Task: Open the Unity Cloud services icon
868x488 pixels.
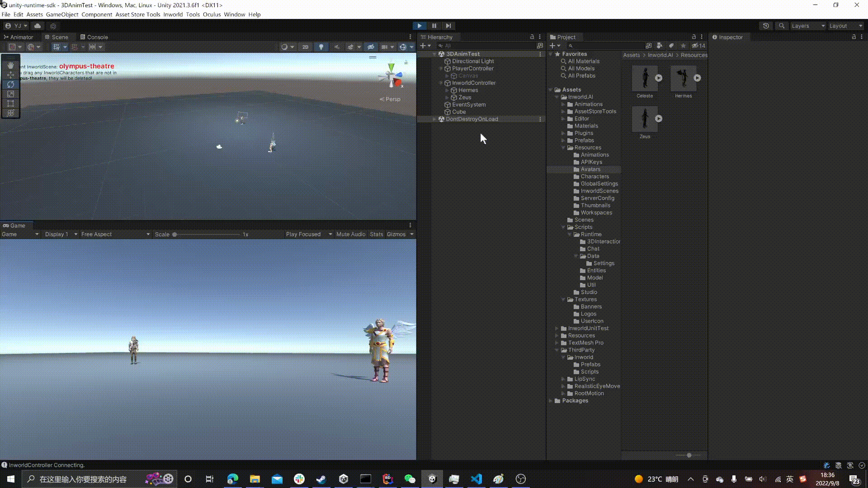Action: click(x=38, y=26)
